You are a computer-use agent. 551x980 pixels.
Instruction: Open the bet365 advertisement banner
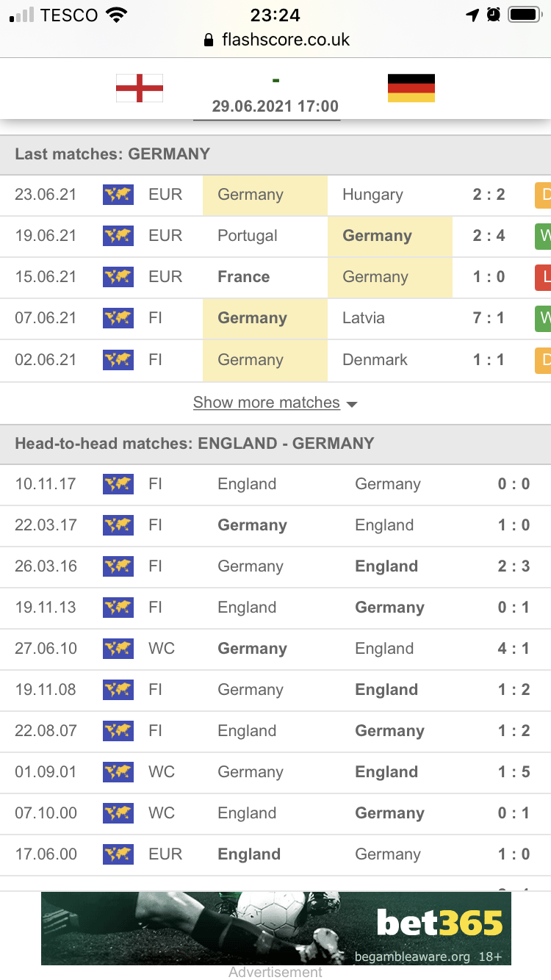[x=276, y=928]
